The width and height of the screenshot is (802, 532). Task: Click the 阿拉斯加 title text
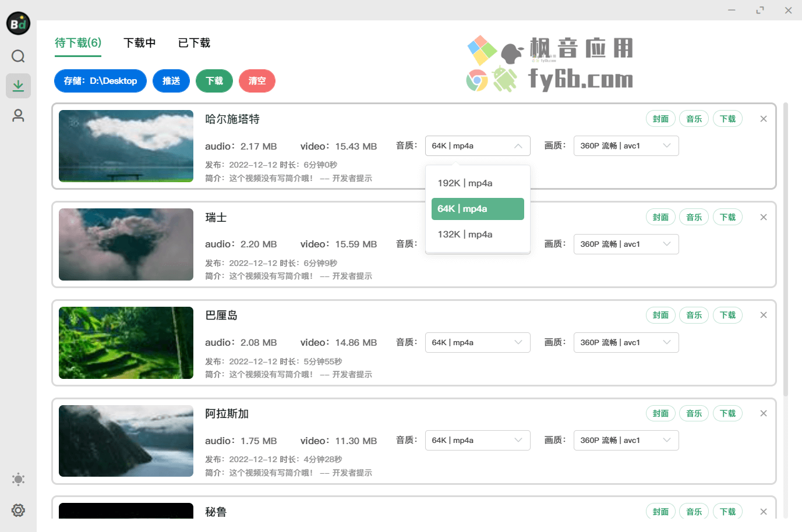[227, 414]
